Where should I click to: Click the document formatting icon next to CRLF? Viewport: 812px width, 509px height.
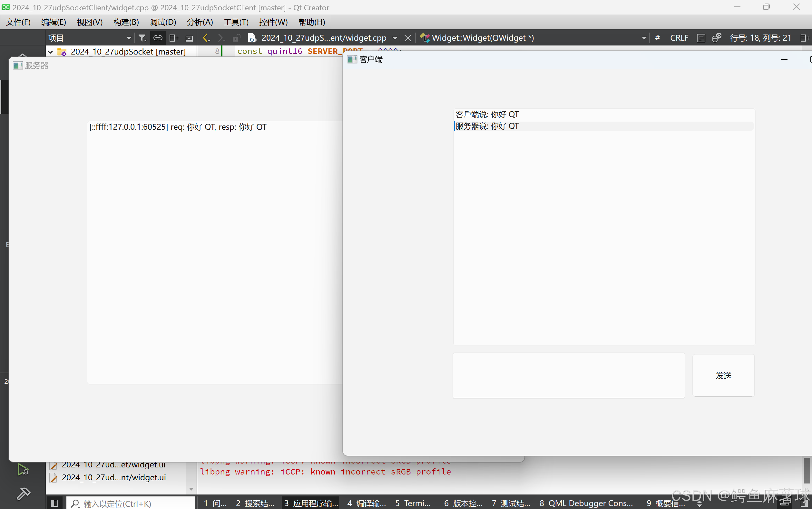tap(701, 38)
